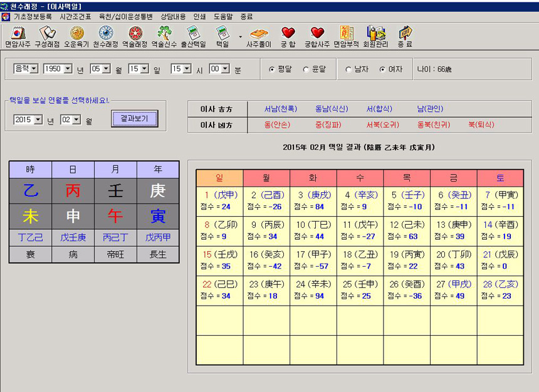Open the birth day 15 dropdown
This screenshot has width=539, height=392.
click(145, 69)
